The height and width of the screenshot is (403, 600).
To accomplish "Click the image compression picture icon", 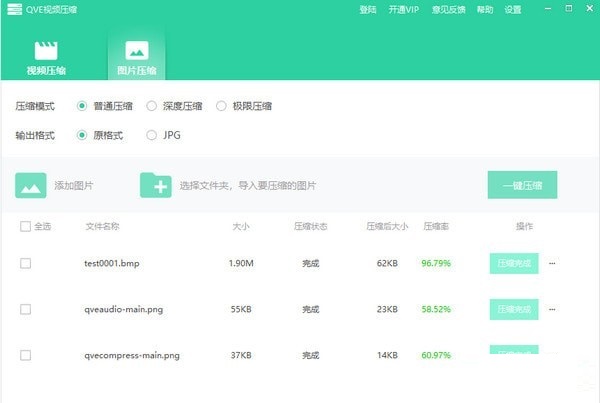I will [136, 50].
